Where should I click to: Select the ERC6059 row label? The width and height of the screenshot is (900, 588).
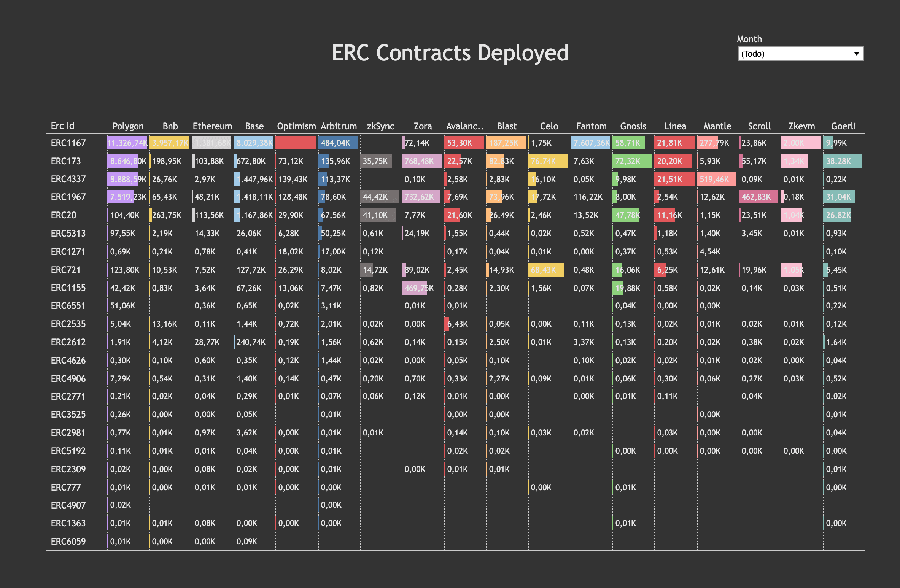pos(68,542)
